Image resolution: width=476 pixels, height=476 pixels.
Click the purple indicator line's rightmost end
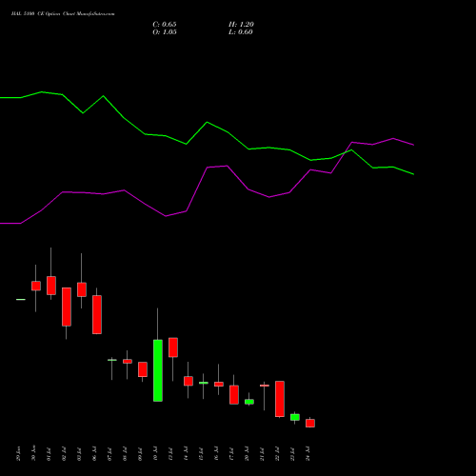[x=413, y=145]
